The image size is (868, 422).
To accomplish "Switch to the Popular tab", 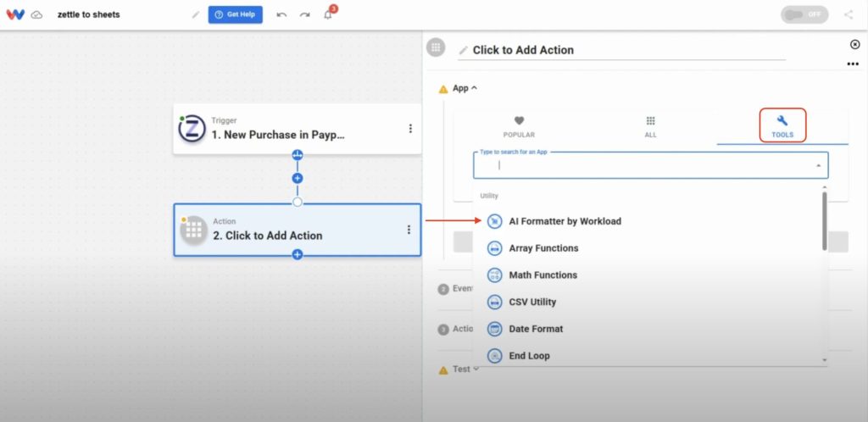I will [519, 127].
